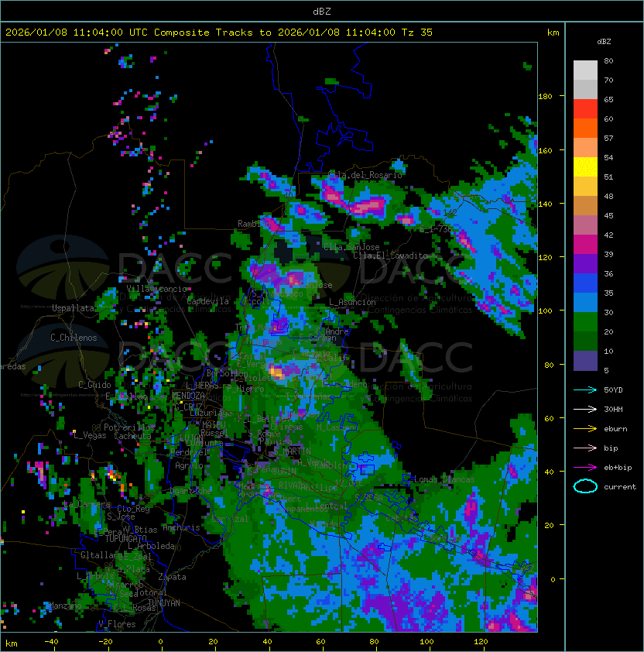
Task: Click the V_Flores place label
Action: click(x=117, y=624)
